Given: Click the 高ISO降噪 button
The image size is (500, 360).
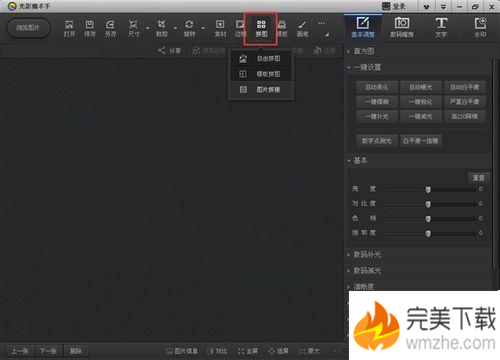Looking at the screenshot, I should (465, 116).
